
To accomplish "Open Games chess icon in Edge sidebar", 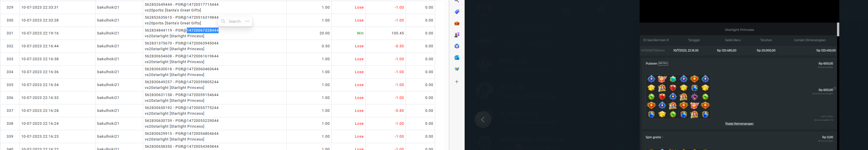I will [x=457, y=35].
